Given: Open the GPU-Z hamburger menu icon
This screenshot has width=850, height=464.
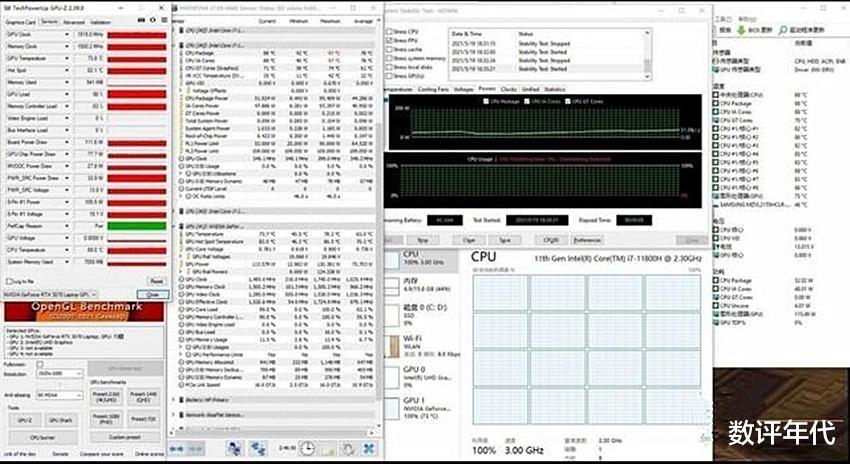Looking at the screenshot, I should tap(163, 21).
